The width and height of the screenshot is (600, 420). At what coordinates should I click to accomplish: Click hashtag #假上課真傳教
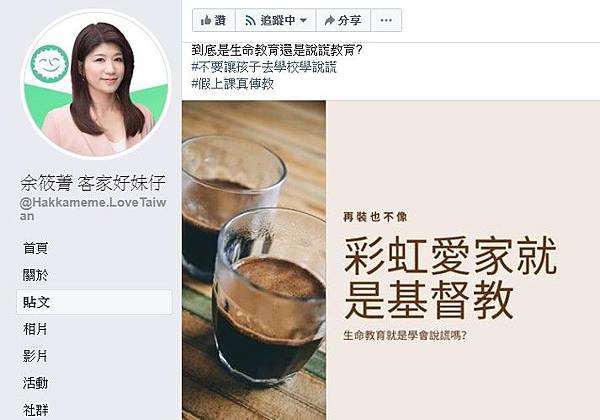(x=233, y=84)
